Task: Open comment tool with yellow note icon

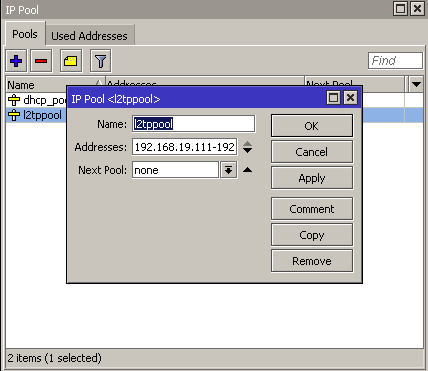Action: tap(71, 61)
